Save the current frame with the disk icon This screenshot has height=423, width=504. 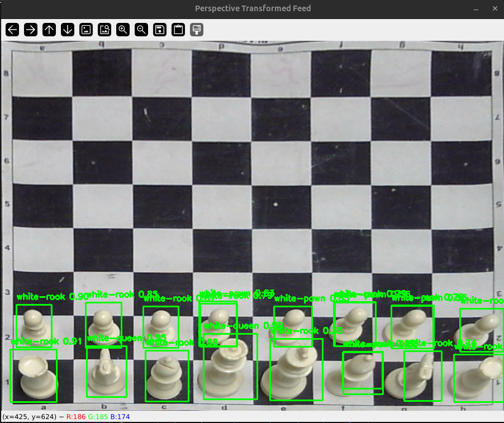(159, 30)
